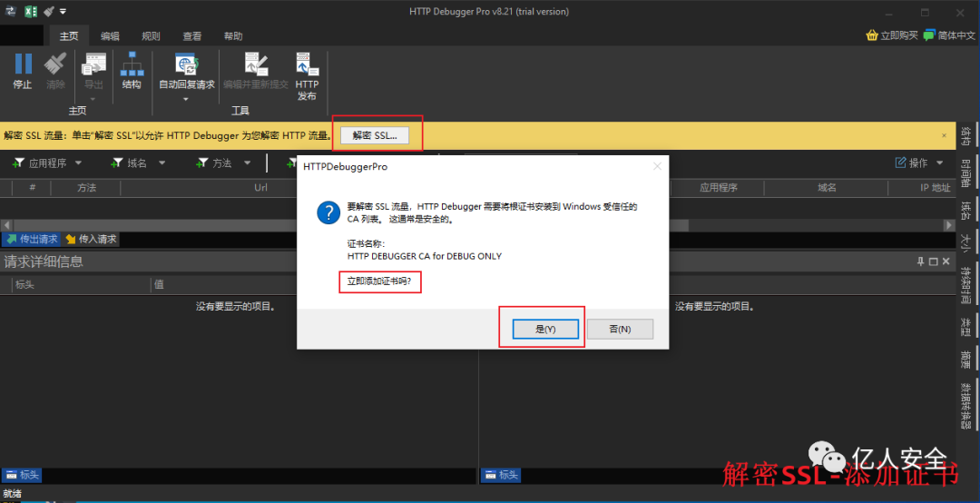Close the 请求详细信息 panel
980x503 pixels.
click(x=946, y=261)
